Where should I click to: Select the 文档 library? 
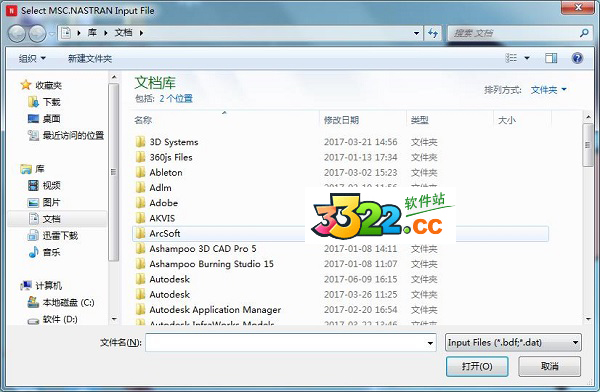pos(57,219)
